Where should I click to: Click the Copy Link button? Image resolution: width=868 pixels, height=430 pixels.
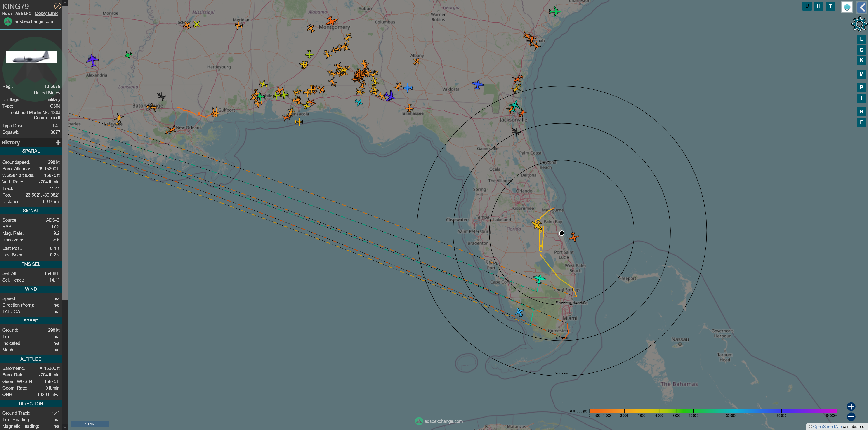pyautogui.click(x=46, y=14)
